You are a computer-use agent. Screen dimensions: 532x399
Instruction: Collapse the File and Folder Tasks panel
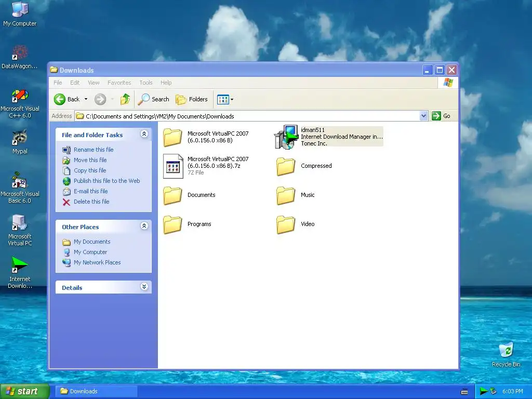[144, 134]
